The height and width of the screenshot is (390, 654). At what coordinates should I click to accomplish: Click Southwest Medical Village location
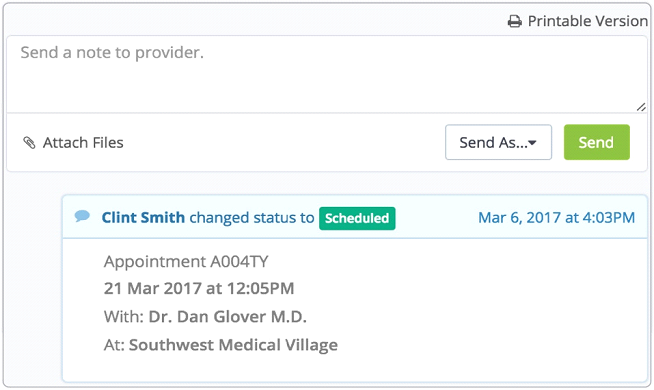[x=233, y=345]
